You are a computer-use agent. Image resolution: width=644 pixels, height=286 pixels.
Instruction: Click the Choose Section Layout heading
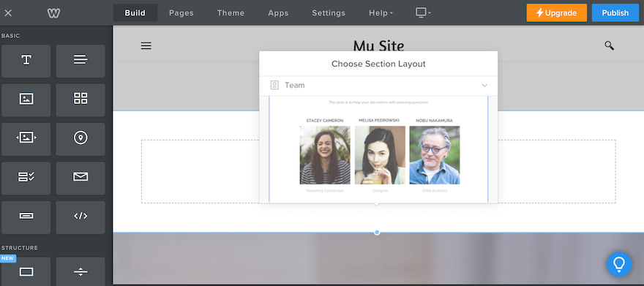point(378,64)
